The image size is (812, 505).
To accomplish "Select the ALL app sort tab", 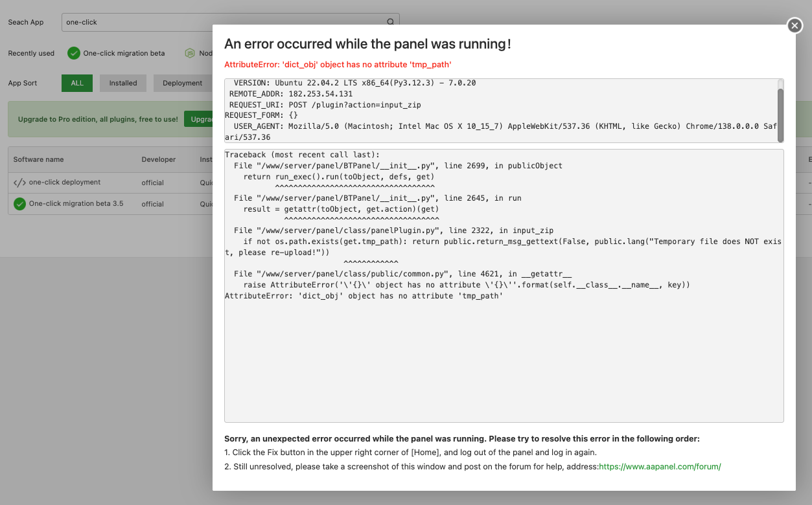I will coord(77,83).
